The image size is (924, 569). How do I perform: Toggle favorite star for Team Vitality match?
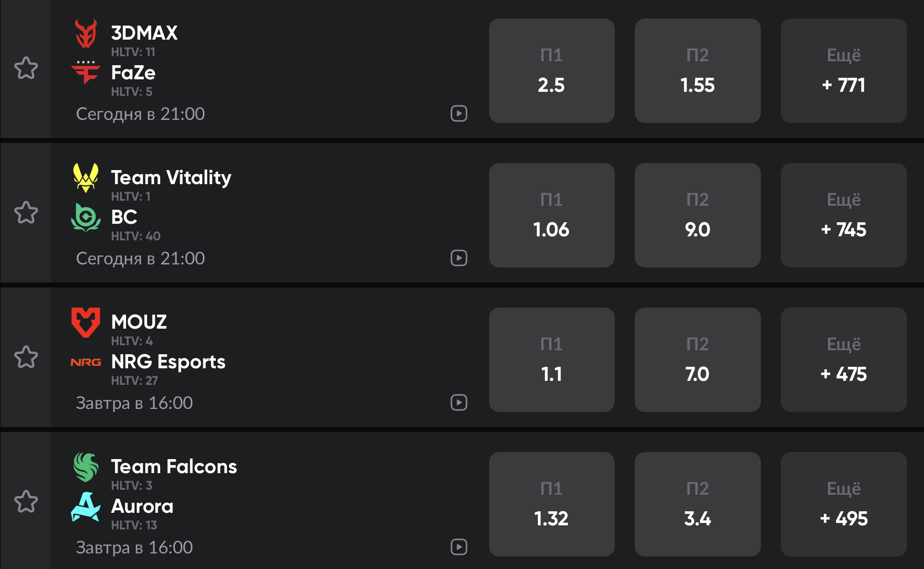tap(26, 213)
